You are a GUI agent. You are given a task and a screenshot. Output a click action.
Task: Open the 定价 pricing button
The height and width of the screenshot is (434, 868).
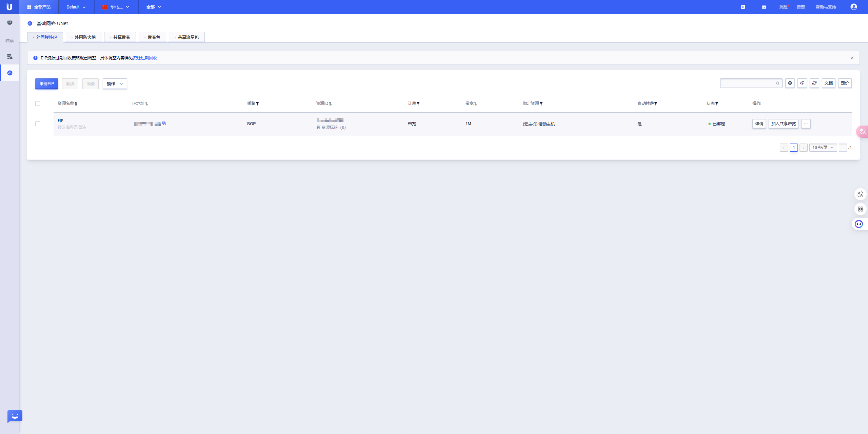pos(845,83)
